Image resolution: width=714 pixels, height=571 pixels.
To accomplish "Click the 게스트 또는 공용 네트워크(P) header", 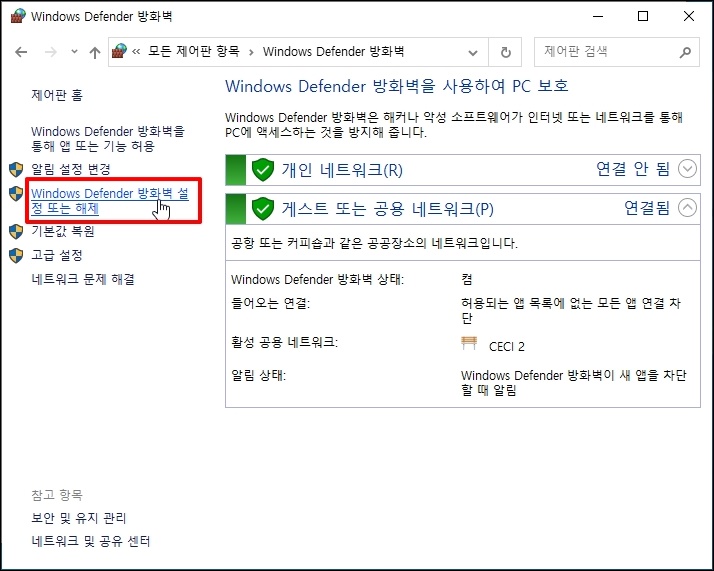I will 463,209.
